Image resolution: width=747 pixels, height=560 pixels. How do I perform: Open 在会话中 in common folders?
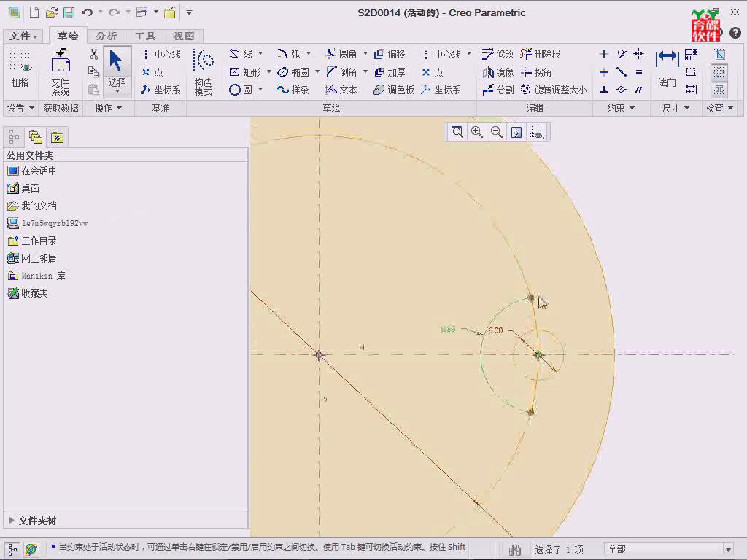pos(32,171)
